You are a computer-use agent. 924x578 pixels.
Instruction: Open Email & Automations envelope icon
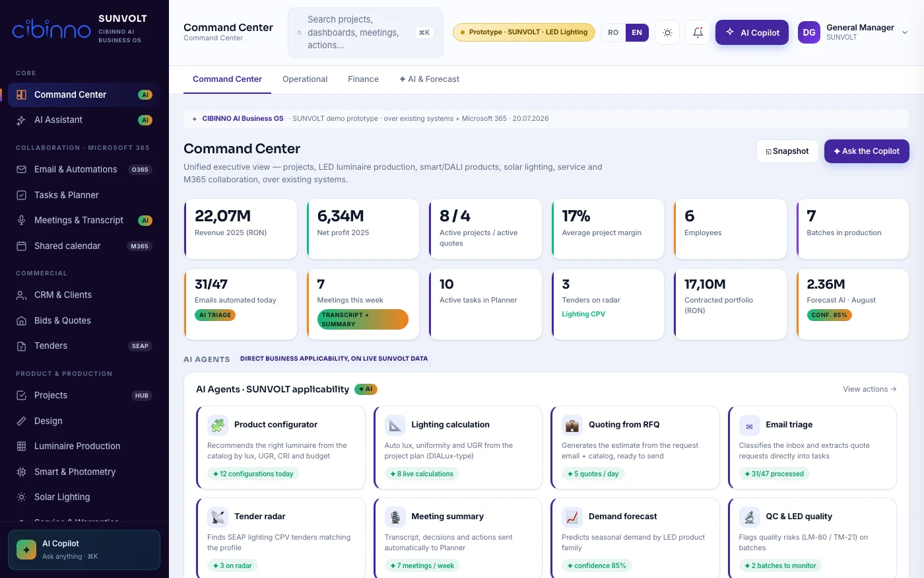pos(21,170)
